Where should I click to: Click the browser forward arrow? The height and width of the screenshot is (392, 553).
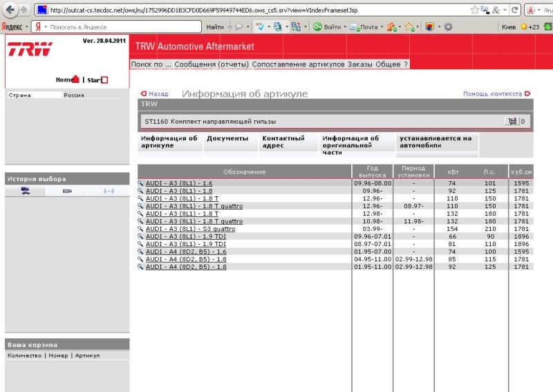point(24,10)
